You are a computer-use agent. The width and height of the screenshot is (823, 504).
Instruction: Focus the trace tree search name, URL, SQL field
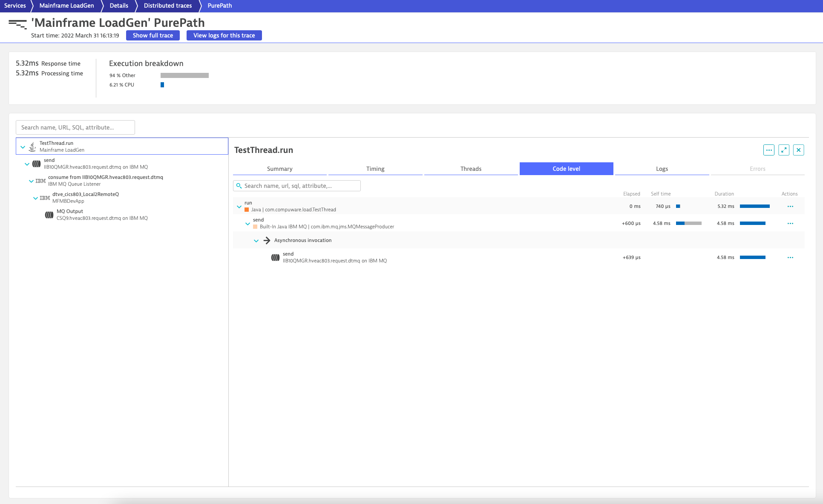pyautogui.click(x=75, y=127)
